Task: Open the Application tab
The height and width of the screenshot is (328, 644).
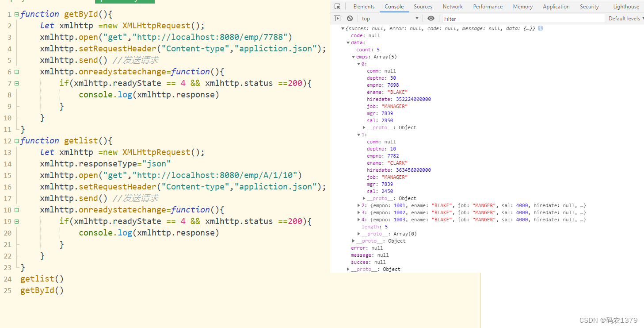Action: coord(556,7)
